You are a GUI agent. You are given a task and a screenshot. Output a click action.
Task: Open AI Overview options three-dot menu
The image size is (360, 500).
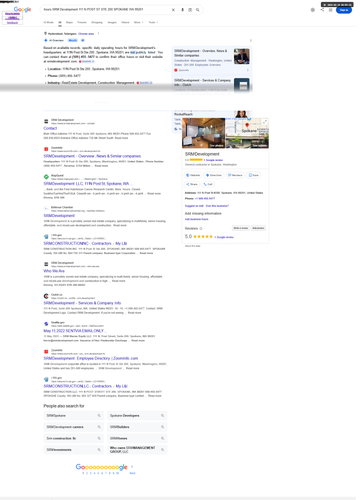point(251,40)
